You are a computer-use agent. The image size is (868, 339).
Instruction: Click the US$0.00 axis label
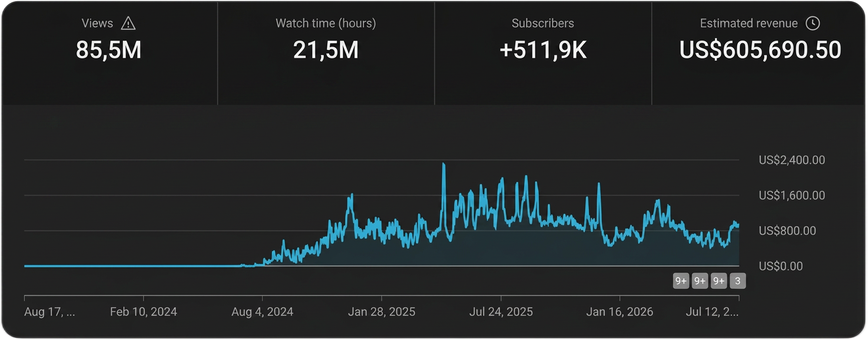781,266
